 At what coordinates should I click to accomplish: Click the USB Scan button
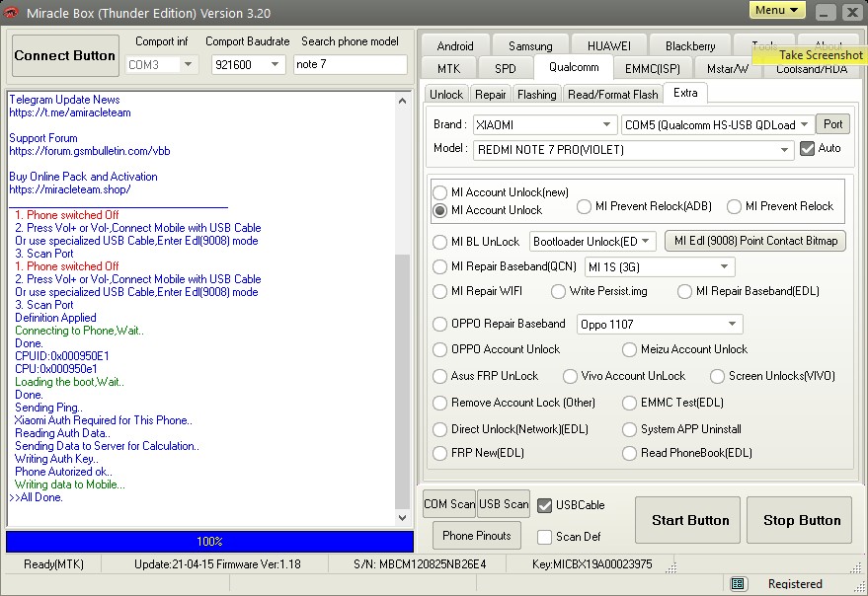tap(504, 504)
